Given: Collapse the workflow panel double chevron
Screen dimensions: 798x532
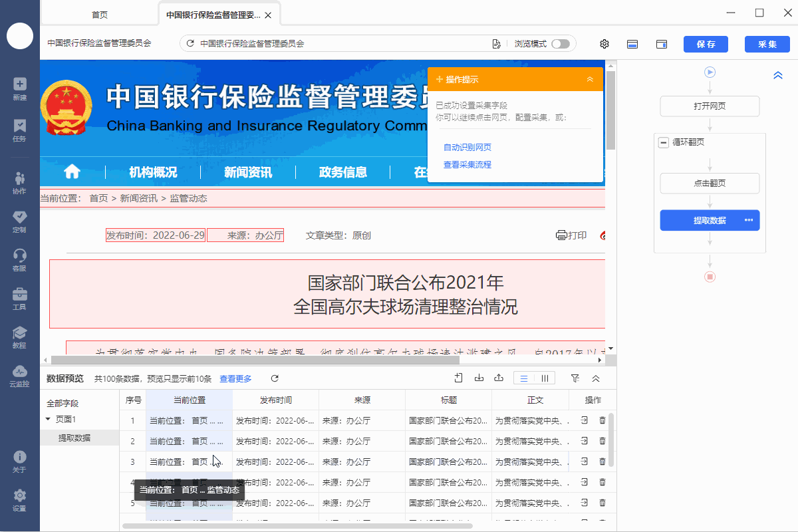Looking at the screenshot, I should [778, 75].
